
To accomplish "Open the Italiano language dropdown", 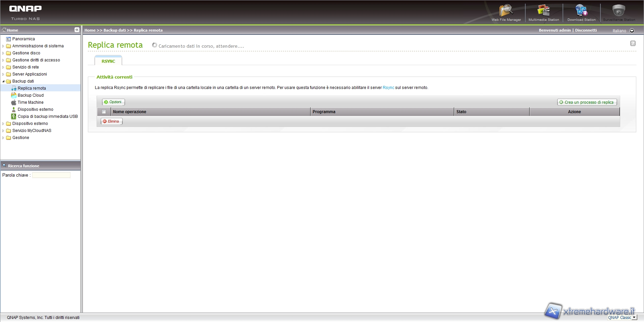I will point(632,31).
